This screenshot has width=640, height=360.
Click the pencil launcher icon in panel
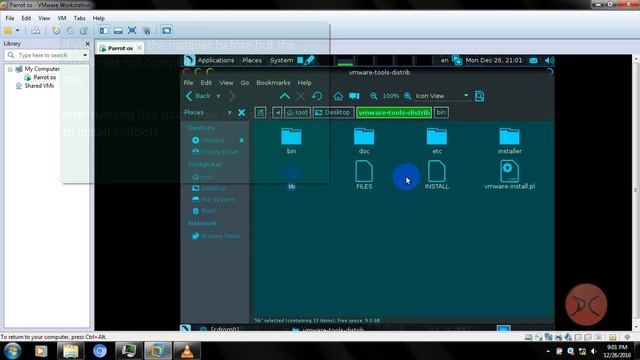tap(309, 60)
